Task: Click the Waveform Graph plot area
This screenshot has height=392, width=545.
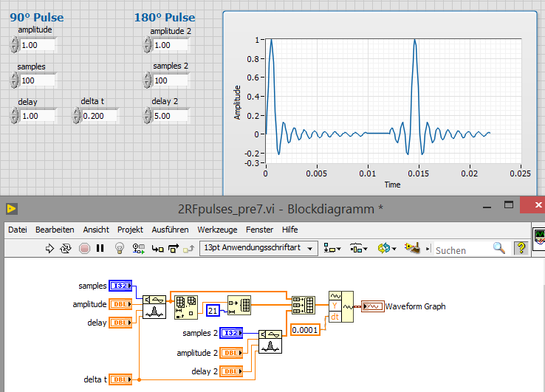Action: coord(394,101)
